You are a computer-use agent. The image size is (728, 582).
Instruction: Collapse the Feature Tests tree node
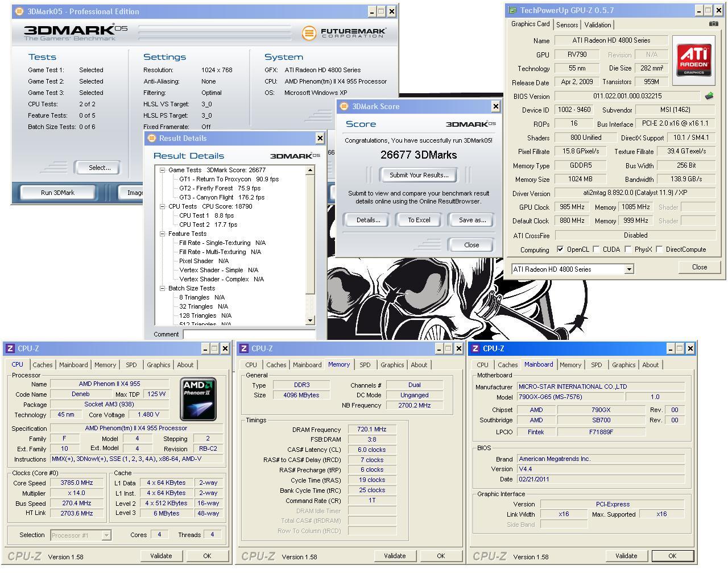pyautogui.click(x=162, y=234)
